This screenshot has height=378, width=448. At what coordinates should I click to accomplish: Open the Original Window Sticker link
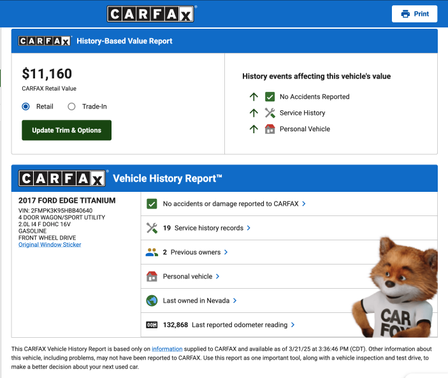[x=50, y=245]
